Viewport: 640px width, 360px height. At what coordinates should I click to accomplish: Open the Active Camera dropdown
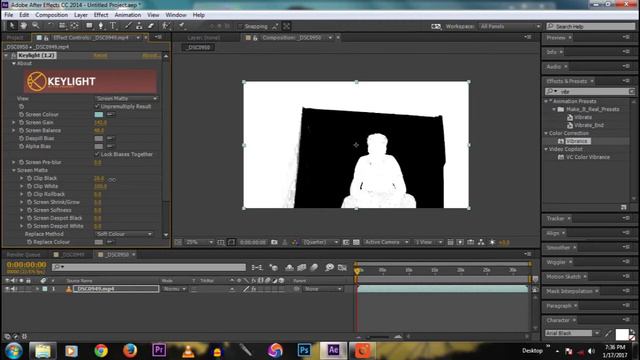[386, 242]
